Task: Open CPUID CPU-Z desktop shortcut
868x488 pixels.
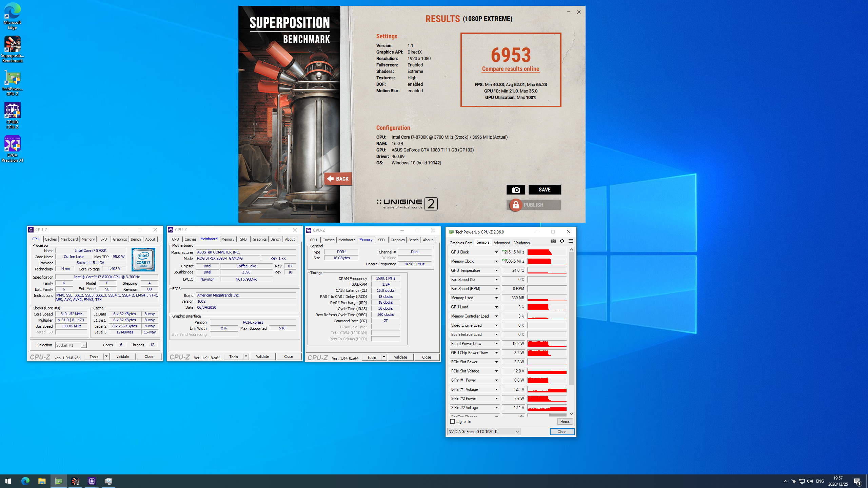Action: (13, 115)
